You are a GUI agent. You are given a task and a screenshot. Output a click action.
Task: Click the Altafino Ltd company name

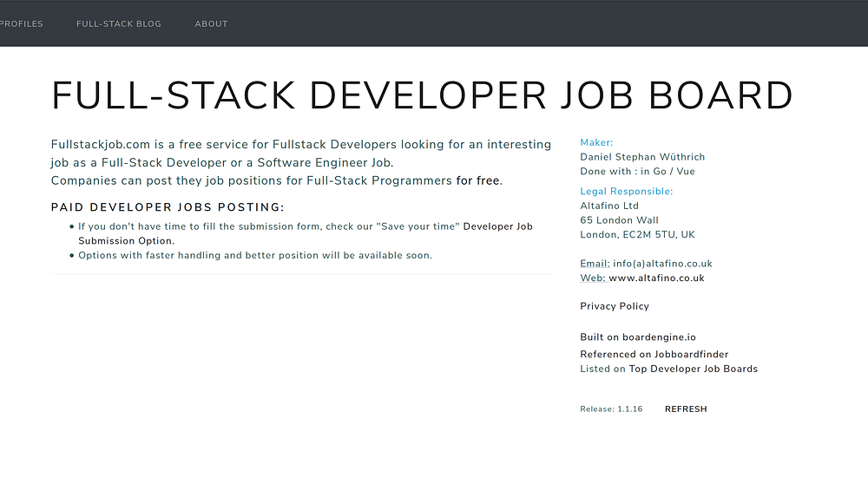pos(609,206)
